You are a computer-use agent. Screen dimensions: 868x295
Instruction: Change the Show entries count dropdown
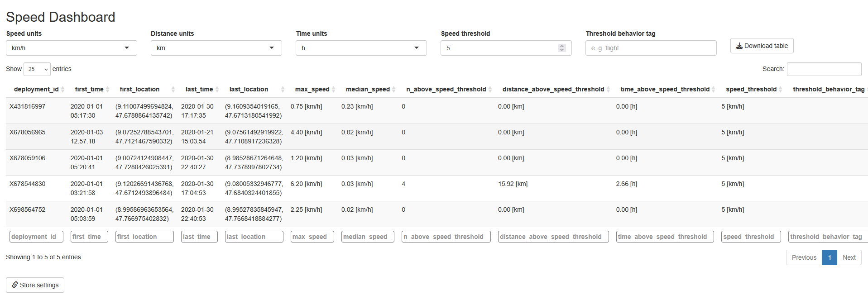(37, 69)
